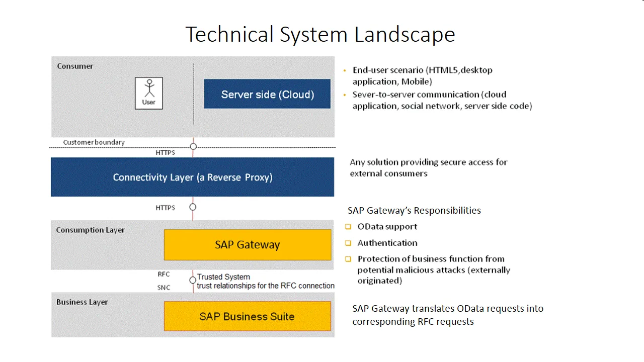Click the User stick-figure icon
This screenshot has width=644, height=362.
[x=149, y=93]
